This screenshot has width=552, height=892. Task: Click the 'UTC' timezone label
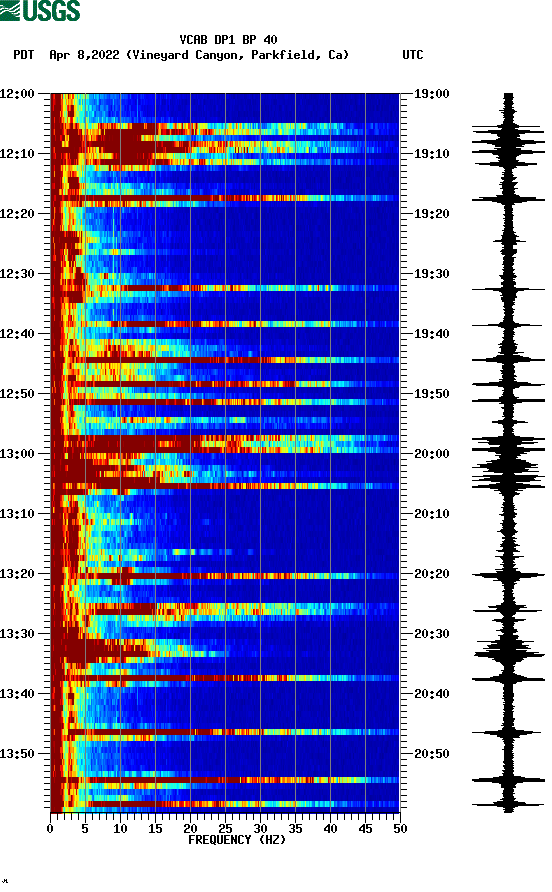pos(413,55)
